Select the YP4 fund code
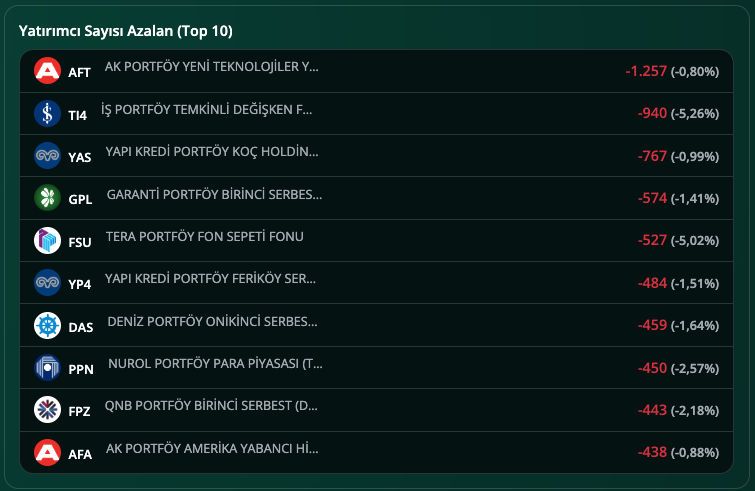 79,284
